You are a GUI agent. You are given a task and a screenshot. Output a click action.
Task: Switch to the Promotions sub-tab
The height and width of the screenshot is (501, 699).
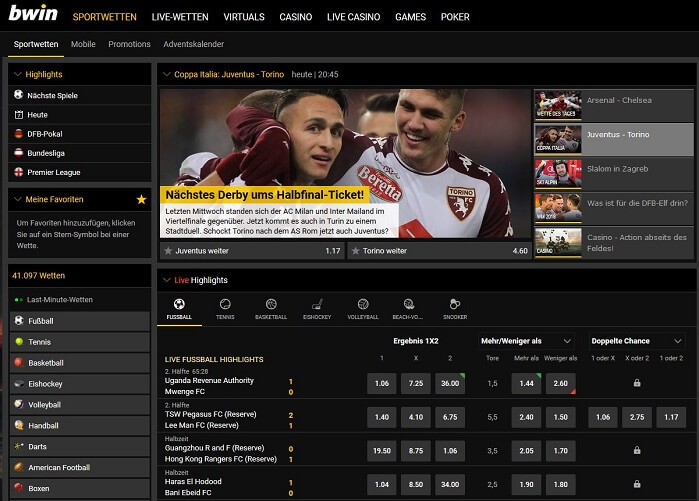[x=129, y=44]
